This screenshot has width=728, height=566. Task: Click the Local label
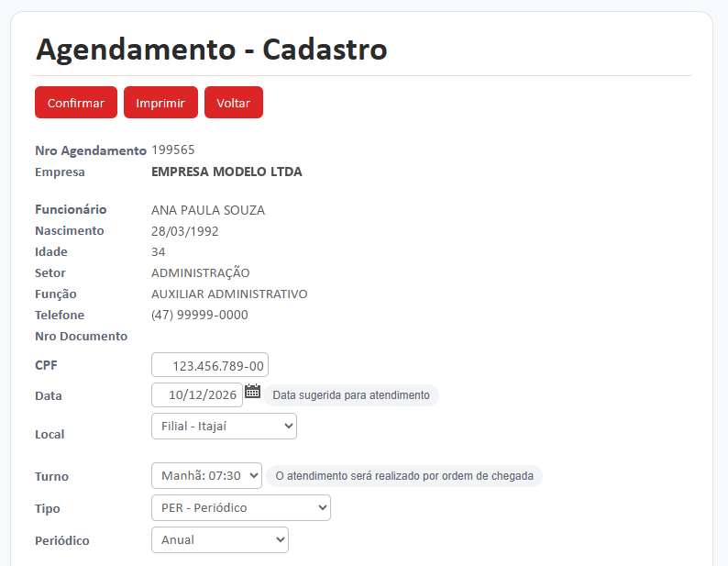click(x=50, y=434)
